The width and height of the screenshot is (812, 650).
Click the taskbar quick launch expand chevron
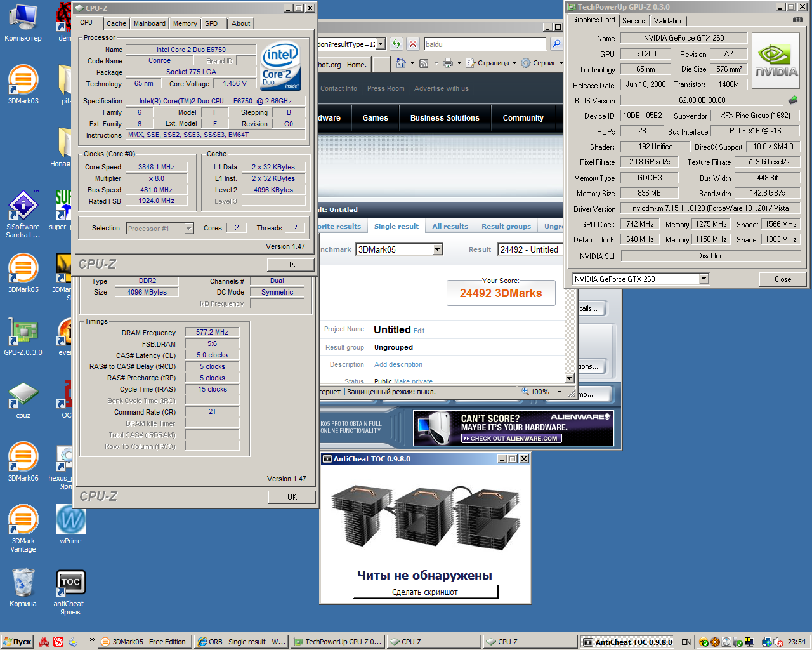pos(92,640)
